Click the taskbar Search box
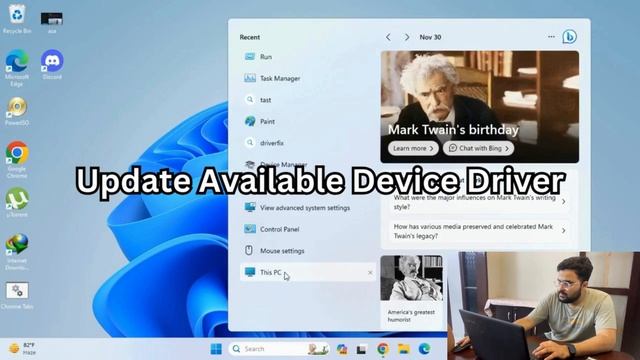 point(279,349)
